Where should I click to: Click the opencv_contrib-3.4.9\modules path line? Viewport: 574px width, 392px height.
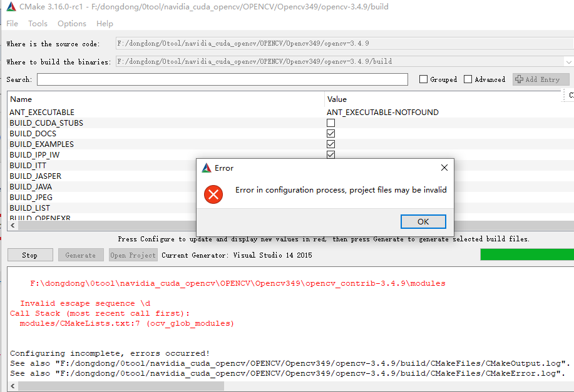click(x=238, y=283)
